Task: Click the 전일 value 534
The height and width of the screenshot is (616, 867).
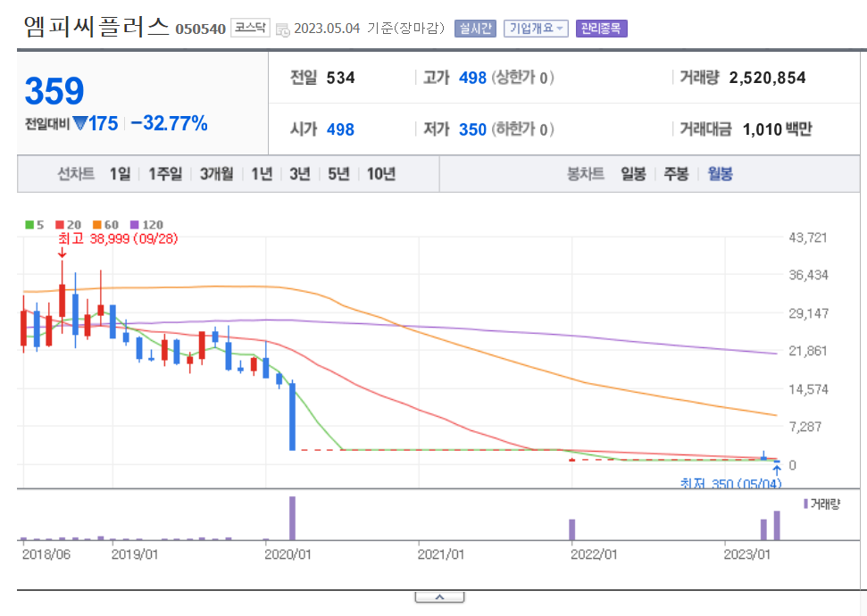Action: 340,78
